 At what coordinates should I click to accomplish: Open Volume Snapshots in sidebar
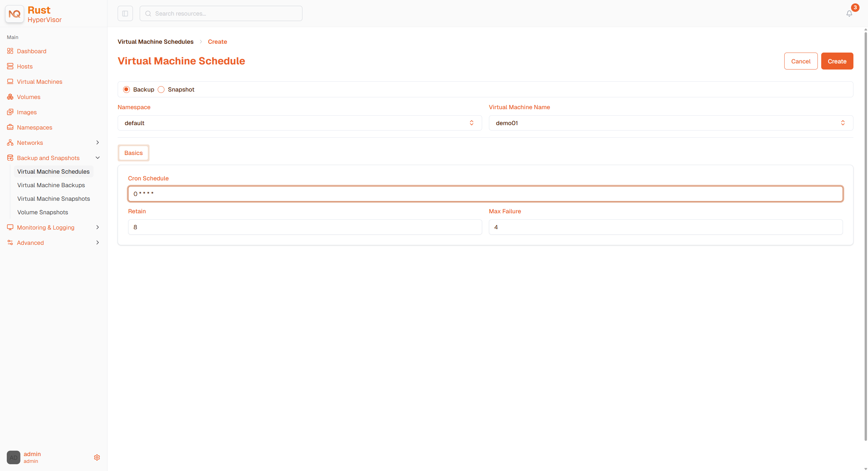coord(43,212)
